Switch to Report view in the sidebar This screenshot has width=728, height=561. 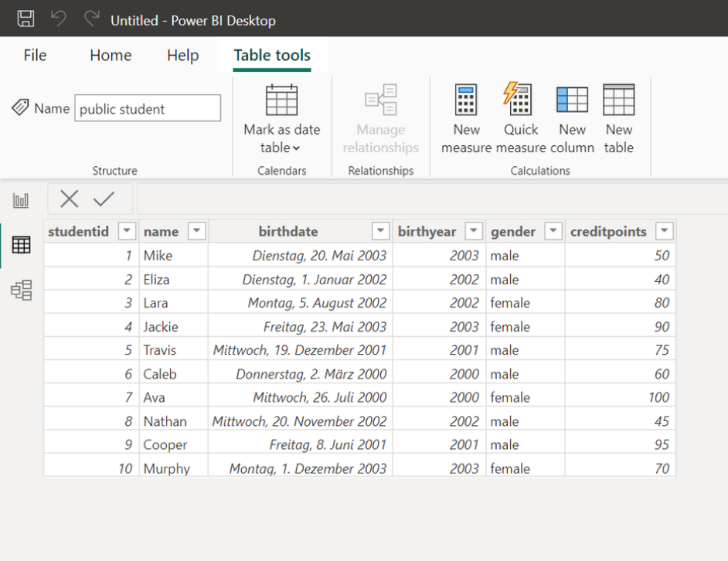coord(20,199)
